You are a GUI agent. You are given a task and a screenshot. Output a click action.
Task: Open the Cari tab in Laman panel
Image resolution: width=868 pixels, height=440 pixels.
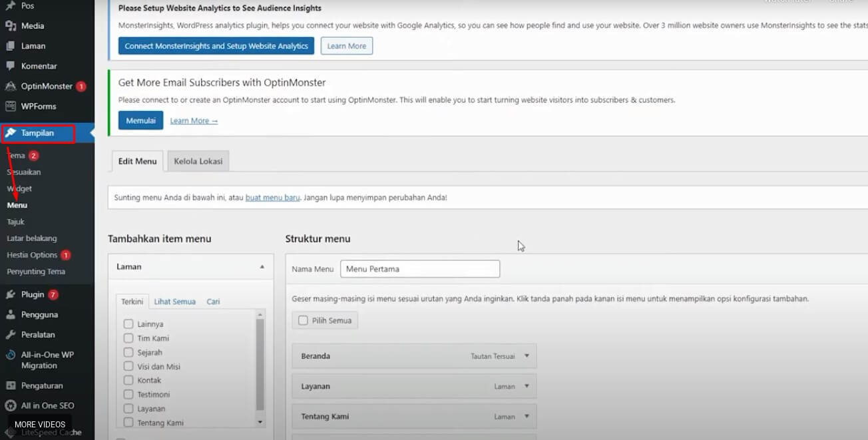[x=213, y=302]
